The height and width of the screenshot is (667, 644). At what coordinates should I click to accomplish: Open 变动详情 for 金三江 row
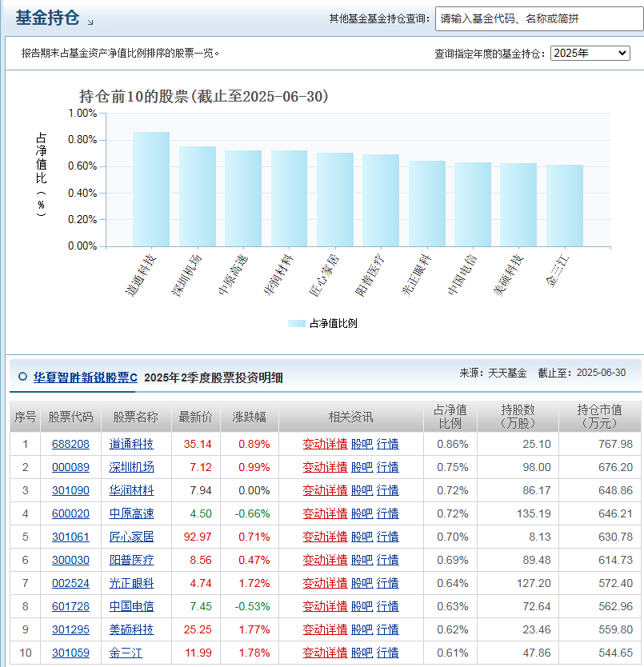click(x=325, y=653)
